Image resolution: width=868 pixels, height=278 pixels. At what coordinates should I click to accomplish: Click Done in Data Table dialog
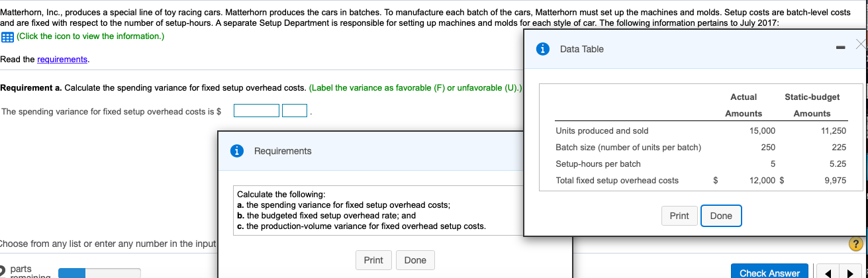(721, 216)
